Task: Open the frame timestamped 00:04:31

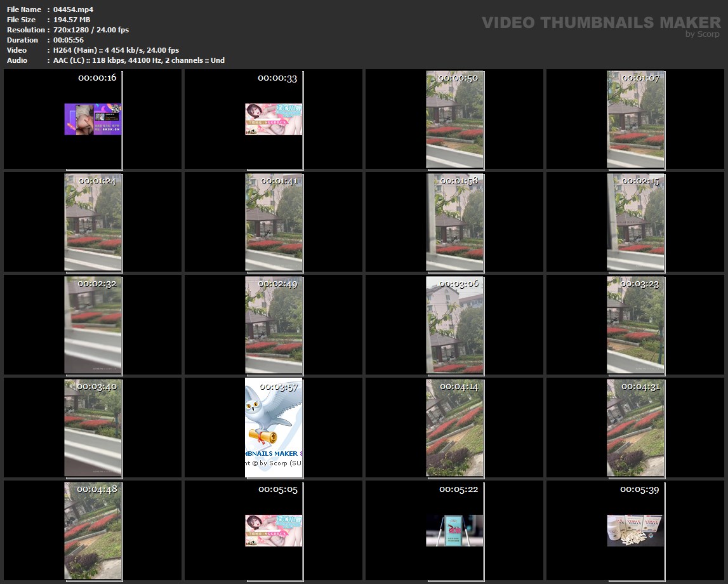Action: click(x=635, y=428)
